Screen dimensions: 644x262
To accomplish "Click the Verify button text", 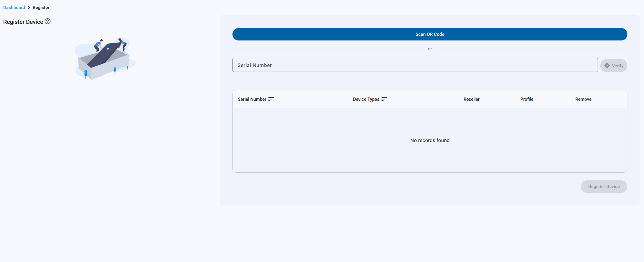I will [x=617, y=66].
